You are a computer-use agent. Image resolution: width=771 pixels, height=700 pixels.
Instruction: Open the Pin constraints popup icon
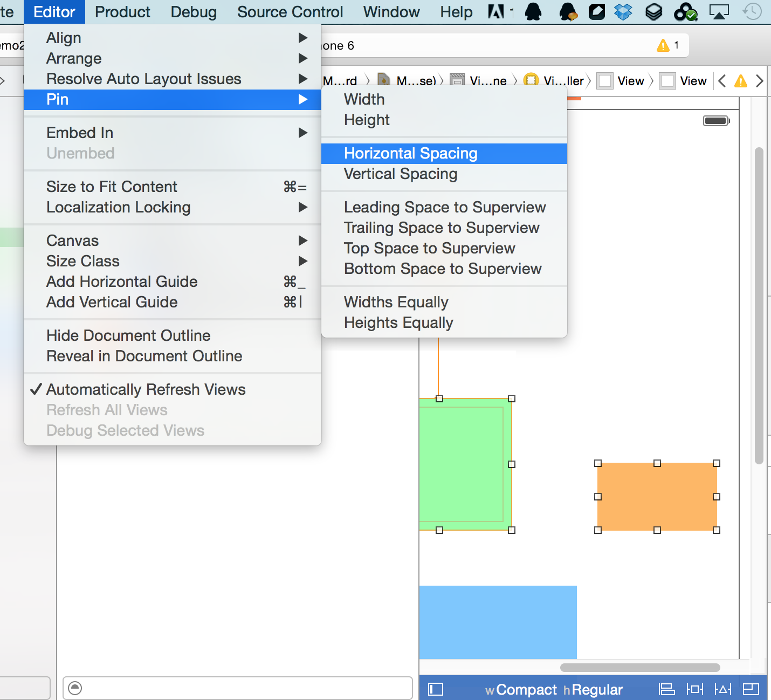coord(694,689)
